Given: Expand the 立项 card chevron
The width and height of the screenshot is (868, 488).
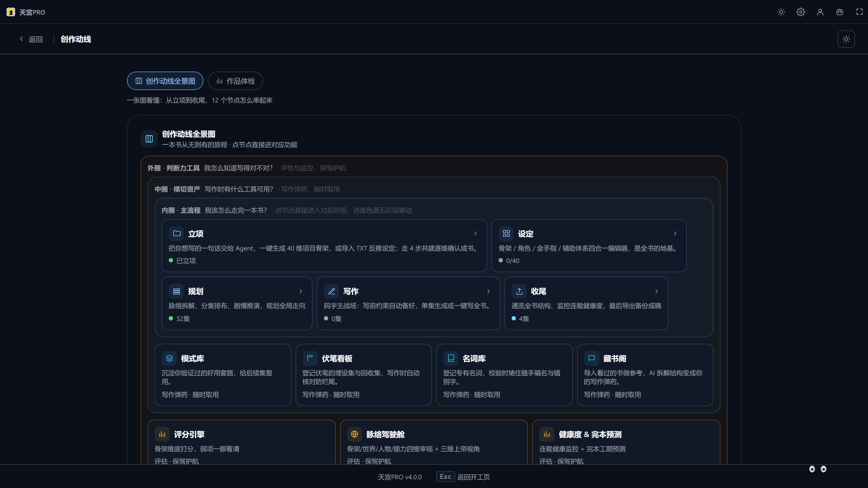Looking at the screenshot, I should (476, 233).
